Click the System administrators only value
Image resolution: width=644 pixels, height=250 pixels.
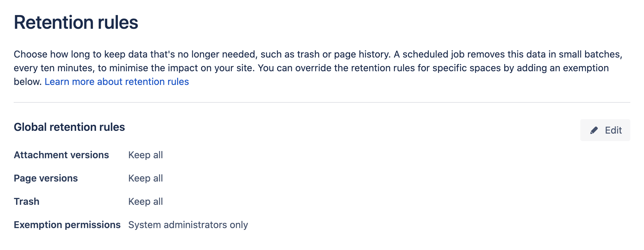188,225
